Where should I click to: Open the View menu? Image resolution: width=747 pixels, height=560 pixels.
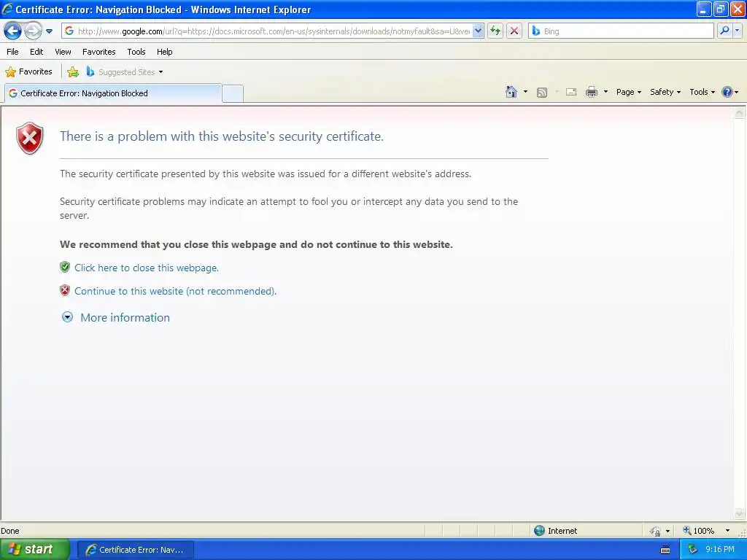tap(63, 52)
